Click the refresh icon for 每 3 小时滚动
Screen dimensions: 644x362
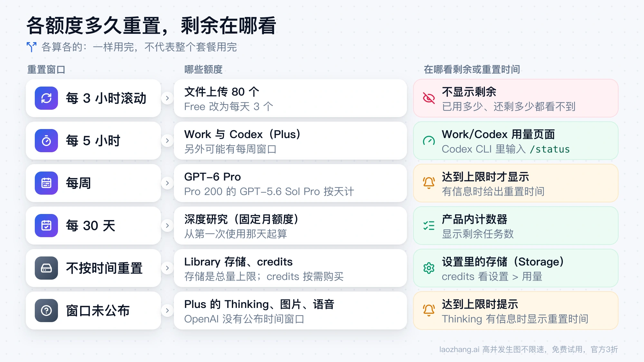46,98
